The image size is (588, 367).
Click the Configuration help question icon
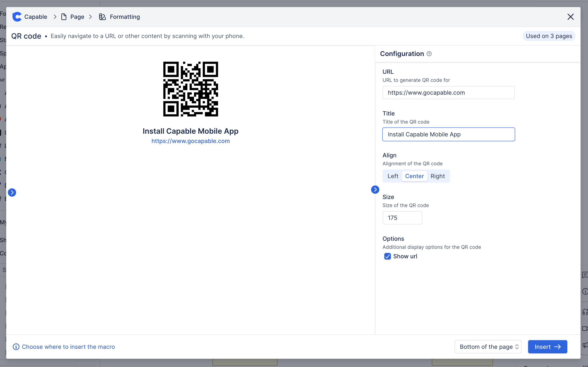tap(429, 54)
